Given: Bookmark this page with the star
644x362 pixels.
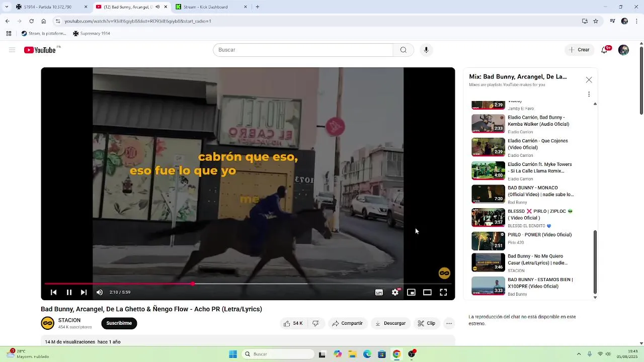Looking at the screenshot, I should tap(596, 21).
